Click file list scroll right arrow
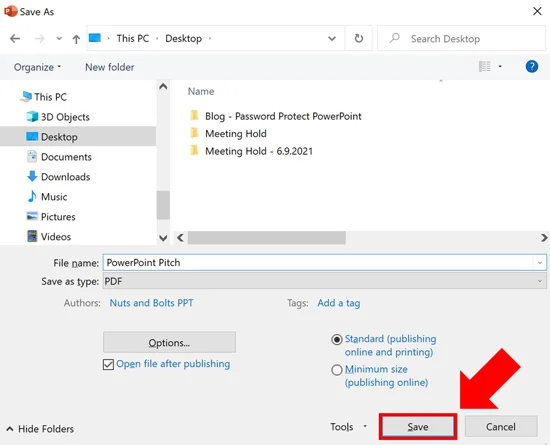This screenshot has height=445, width=550. [x=544, y=238]
